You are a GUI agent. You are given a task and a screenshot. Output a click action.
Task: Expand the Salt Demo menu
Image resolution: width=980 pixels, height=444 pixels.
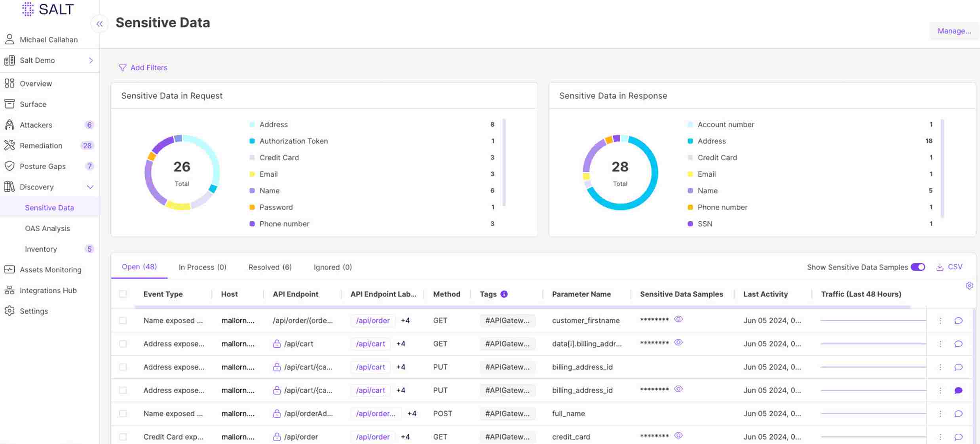click(90, 61)
